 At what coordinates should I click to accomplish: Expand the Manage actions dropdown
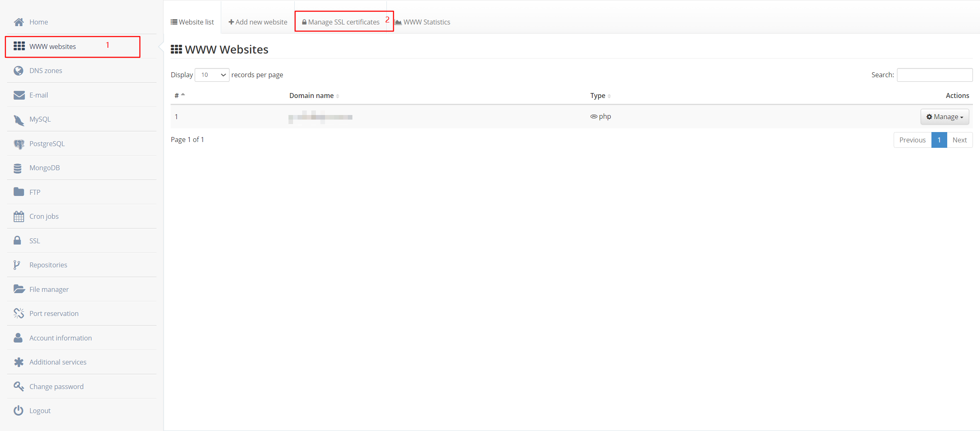(x=944, y=117)
